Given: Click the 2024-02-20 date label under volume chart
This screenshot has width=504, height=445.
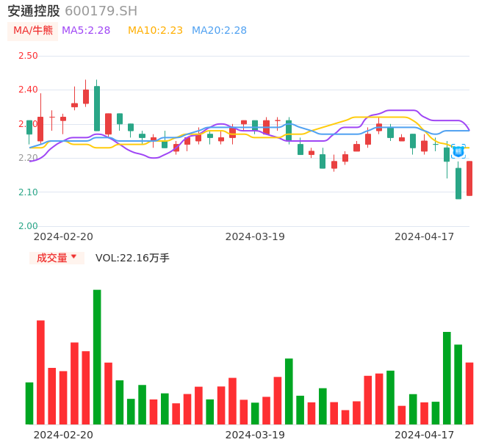Looking at the screenshot, I should coord(63,435).
